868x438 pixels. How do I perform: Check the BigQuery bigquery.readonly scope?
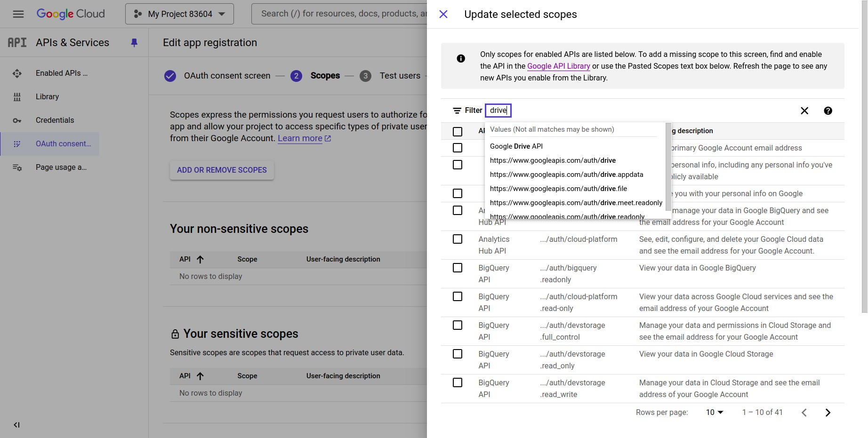pyautogui.click(x=457, y=267)
